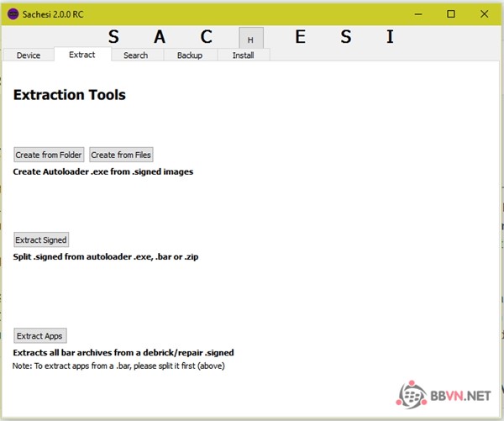504x421 pixels.
Task: Click the BBVN.NET watermark logo icon
Action: [411, 393]
